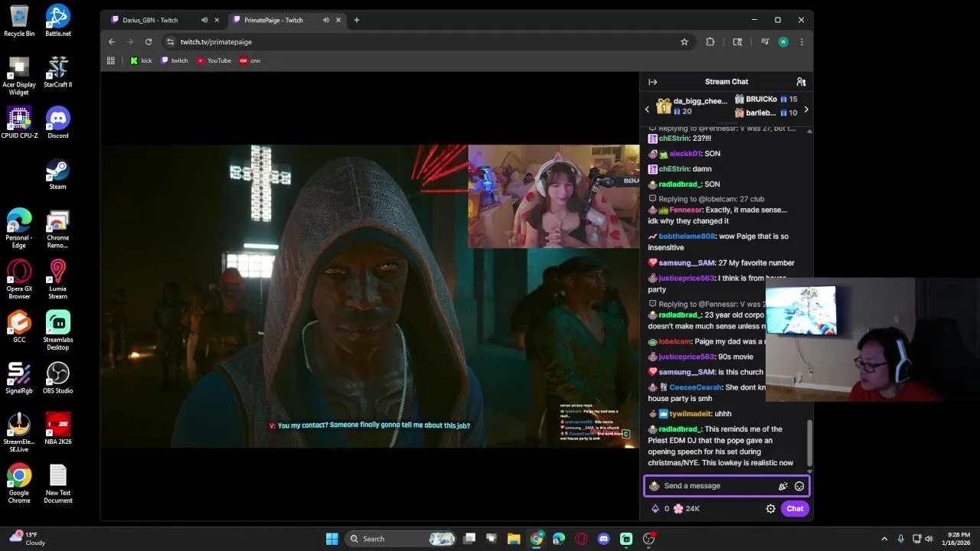
Task: Mute the Darius_GBN tab audio
Action: 204,20
